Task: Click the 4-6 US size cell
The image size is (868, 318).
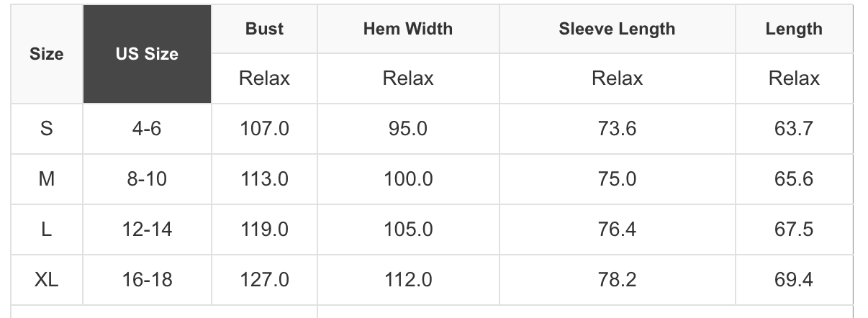Action: [x=147, y=129]
